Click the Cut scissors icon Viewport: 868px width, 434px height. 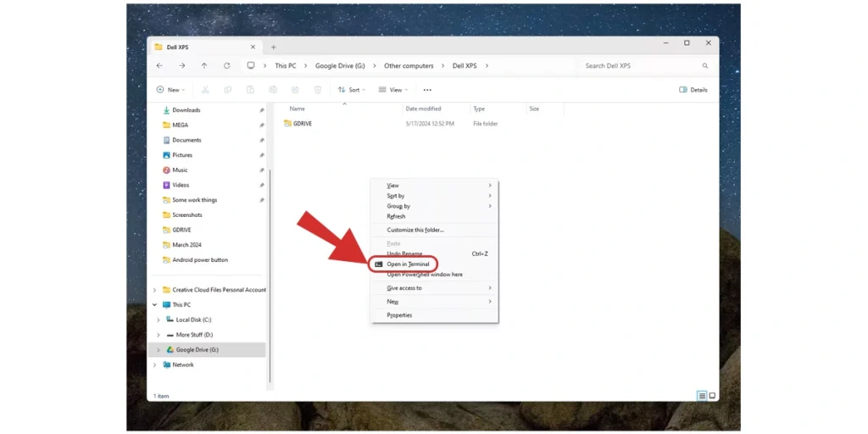pos(206,90)
